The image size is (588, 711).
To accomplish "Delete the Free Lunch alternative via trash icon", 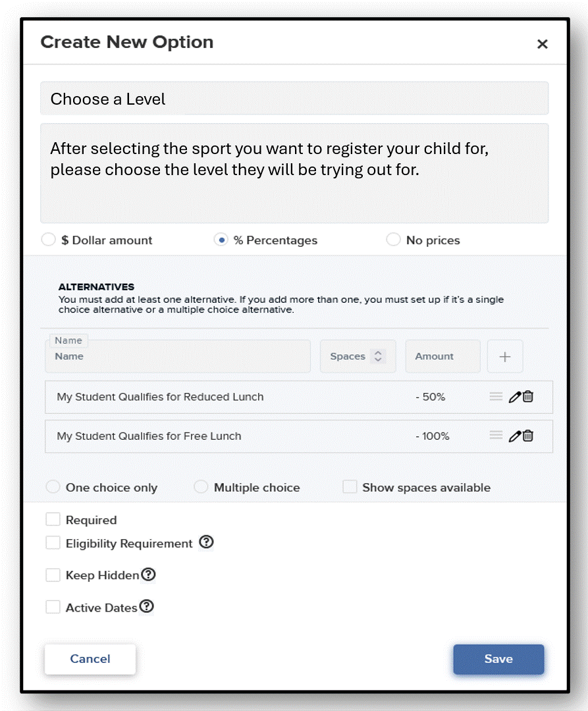I will point(527,436).
